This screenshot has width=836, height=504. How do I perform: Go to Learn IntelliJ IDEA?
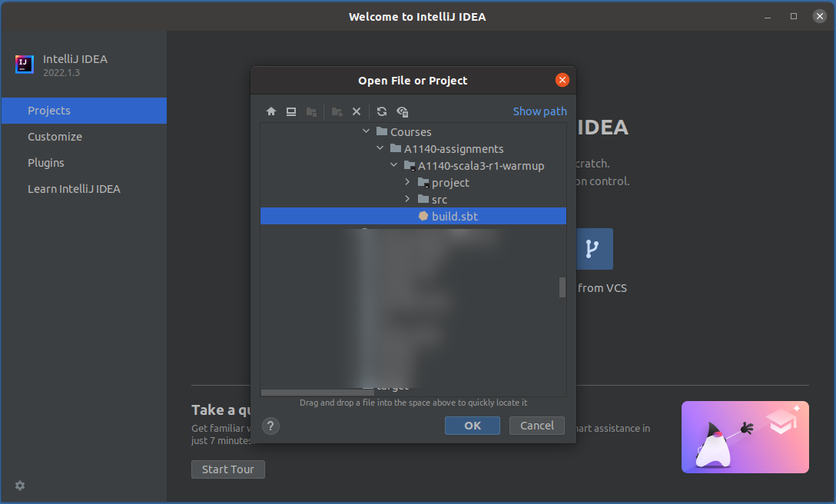pos(74,189)
